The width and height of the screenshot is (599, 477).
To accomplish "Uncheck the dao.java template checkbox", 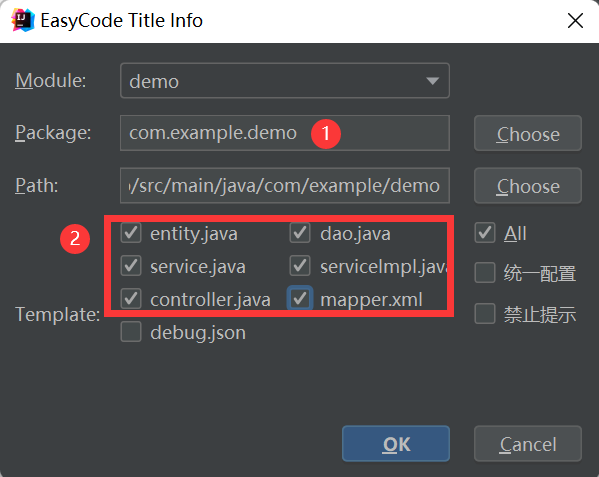I will (x=300, y=233).
